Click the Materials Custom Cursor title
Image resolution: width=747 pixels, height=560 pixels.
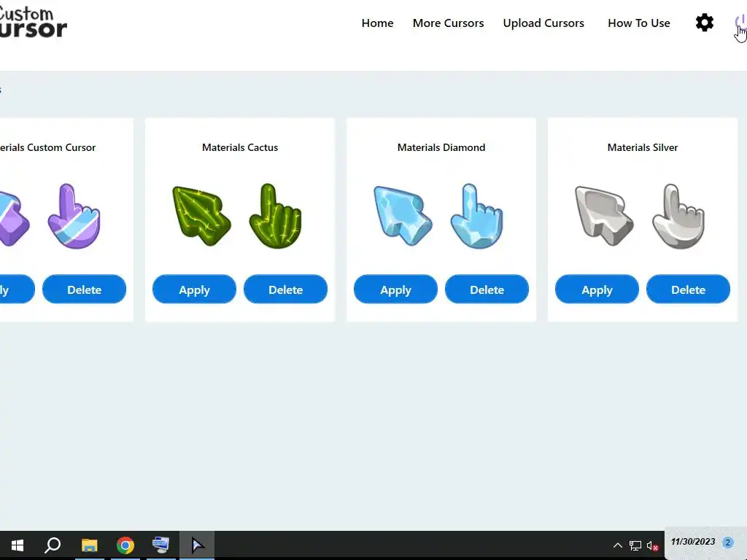pyautogui.click(x=47, y=147)
